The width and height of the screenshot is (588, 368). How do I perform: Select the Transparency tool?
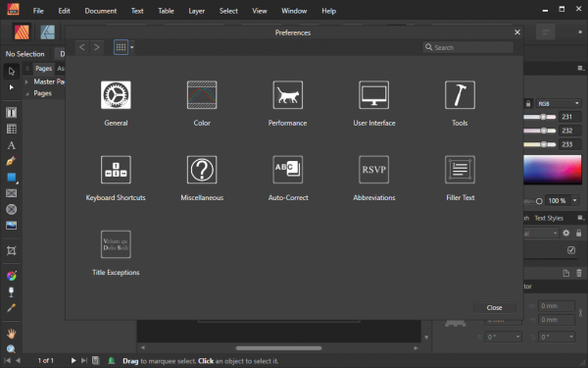pos(11,291)
